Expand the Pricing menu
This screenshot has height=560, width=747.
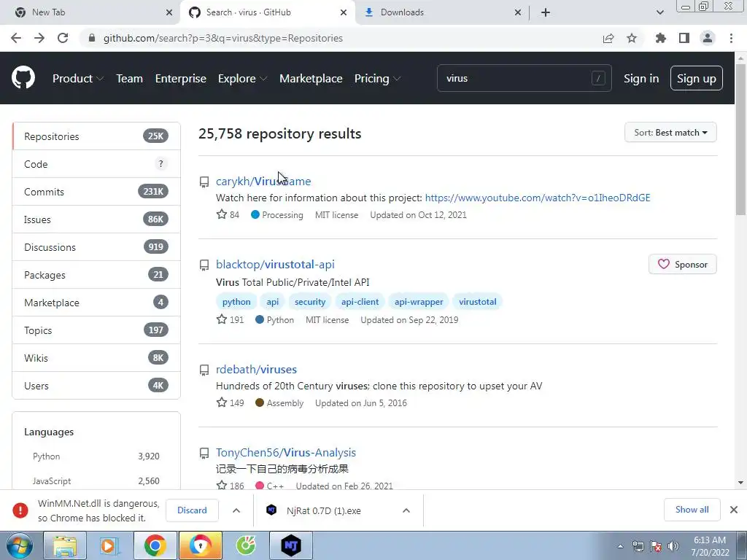pos(377,79)
